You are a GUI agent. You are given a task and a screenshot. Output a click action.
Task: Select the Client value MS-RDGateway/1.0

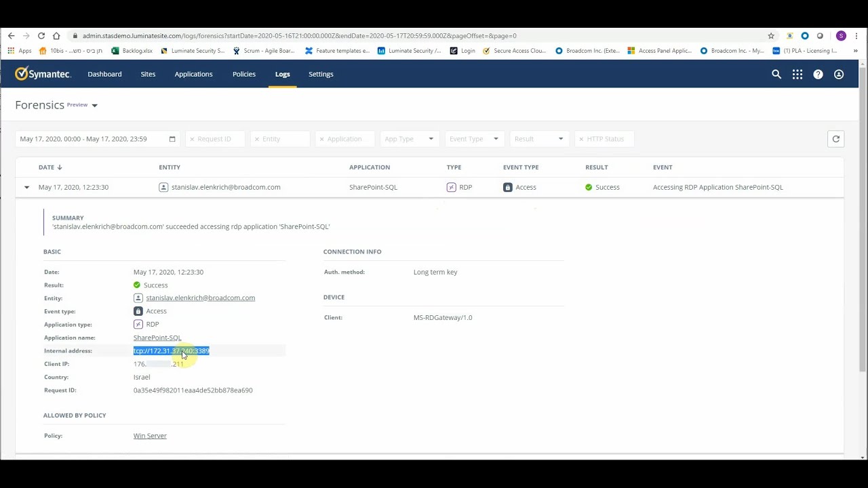(x=443, y=318)
